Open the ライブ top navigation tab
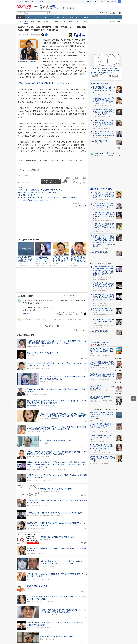This screenshot has height=644, width=138. (x=37, y=17)
